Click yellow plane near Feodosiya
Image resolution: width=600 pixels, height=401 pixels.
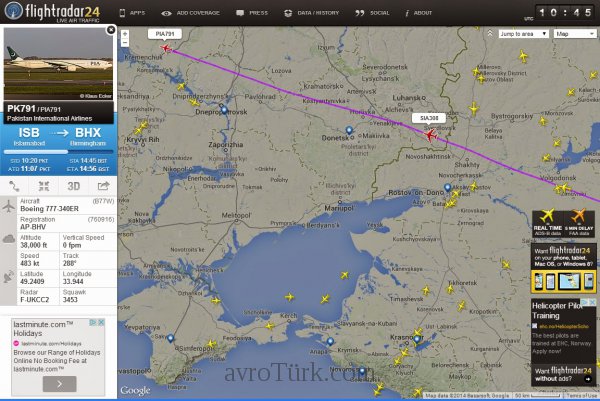point(210,344)
